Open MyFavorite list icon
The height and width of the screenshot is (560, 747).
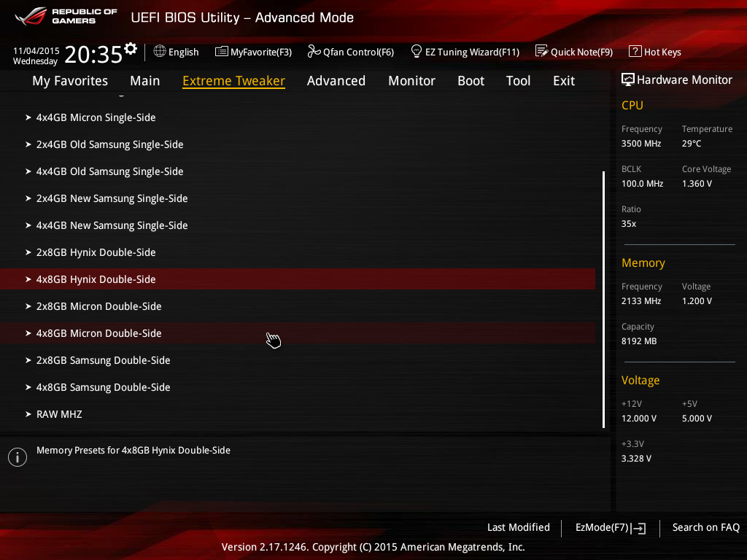222,52
